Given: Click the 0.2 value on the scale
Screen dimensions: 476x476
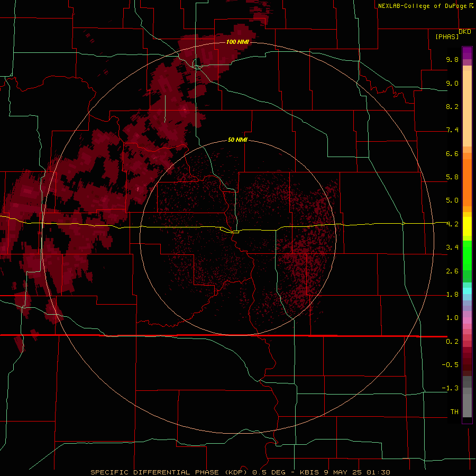Looking at the screenshot, I should point(452,341).
